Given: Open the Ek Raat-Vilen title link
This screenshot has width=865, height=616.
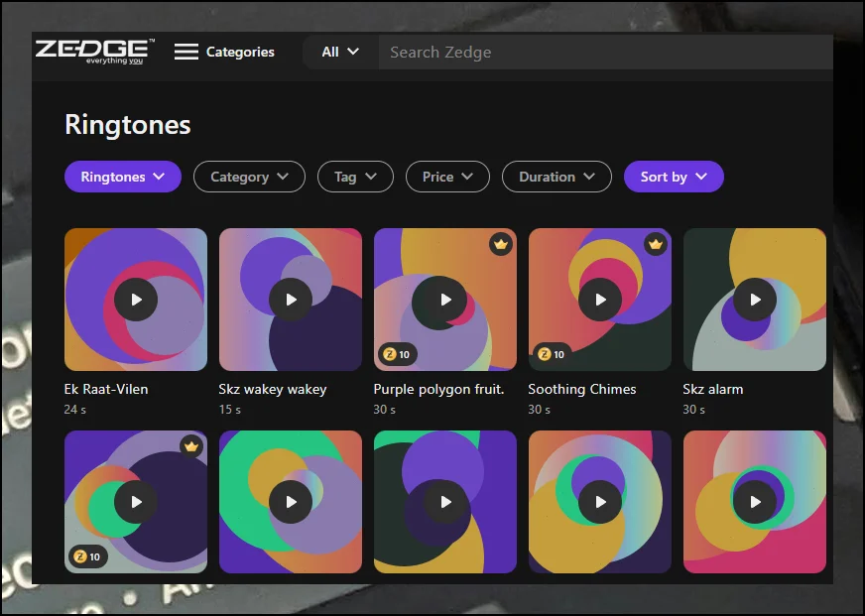Looking at the screenshot, I should point(106,389).
